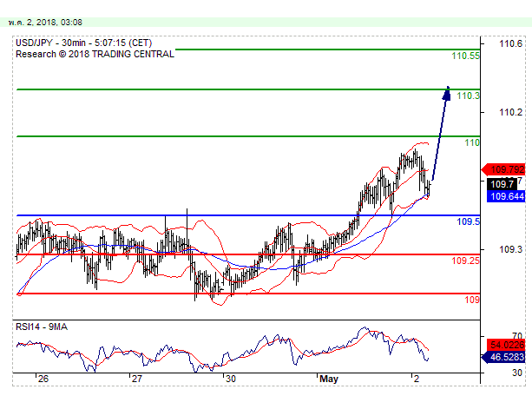Viewport: 532px width, 396px height.
Task: Select the 109.5 blue pivot level label
Action: pos(468,222)
